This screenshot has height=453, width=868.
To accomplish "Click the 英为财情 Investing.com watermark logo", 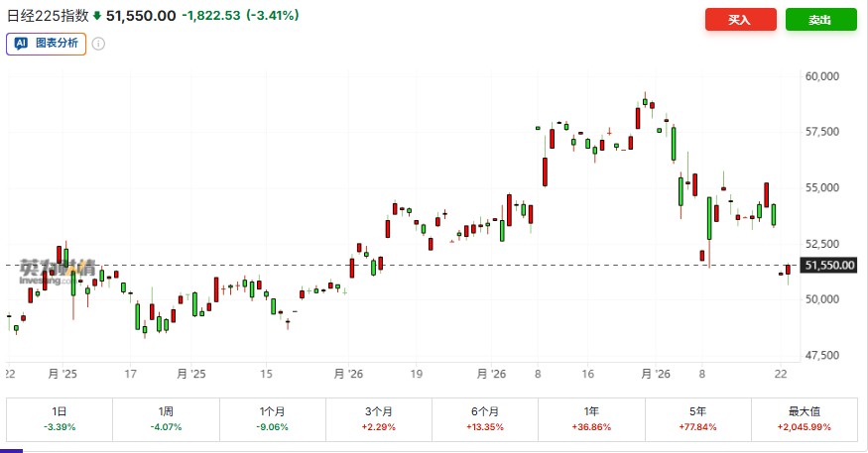I will tap(59, 271).
